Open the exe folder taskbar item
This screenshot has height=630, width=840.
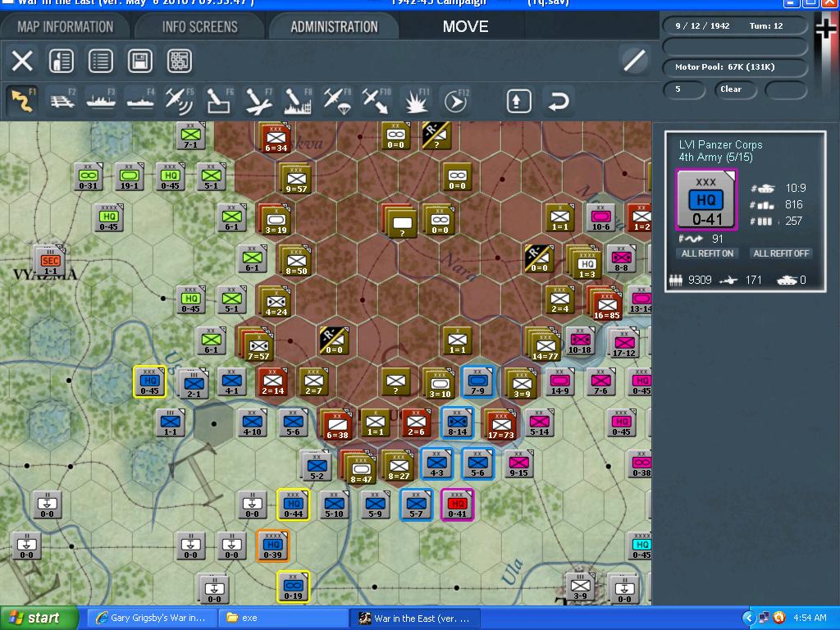tap(283, 618)
